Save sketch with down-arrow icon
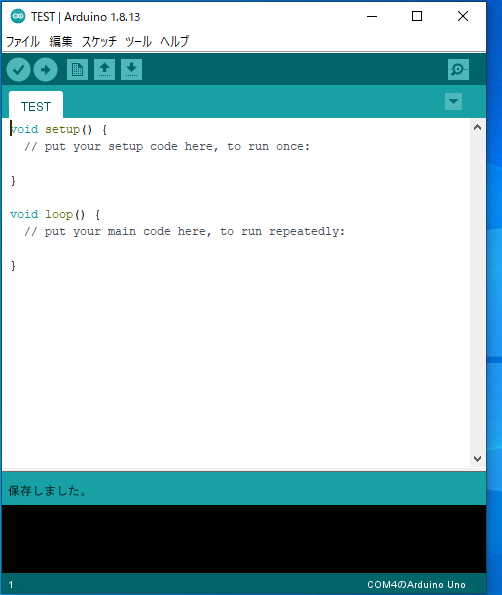 coord(131,69)
